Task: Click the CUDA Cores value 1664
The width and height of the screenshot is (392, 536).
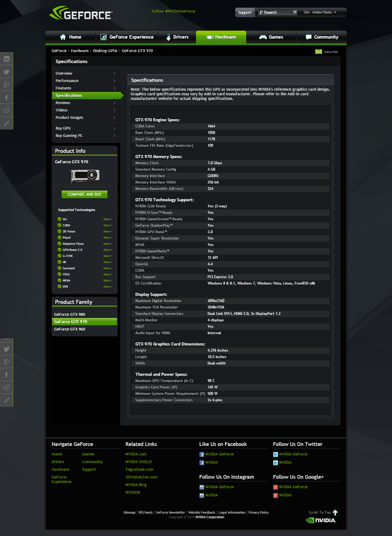Action: point(211,126)
